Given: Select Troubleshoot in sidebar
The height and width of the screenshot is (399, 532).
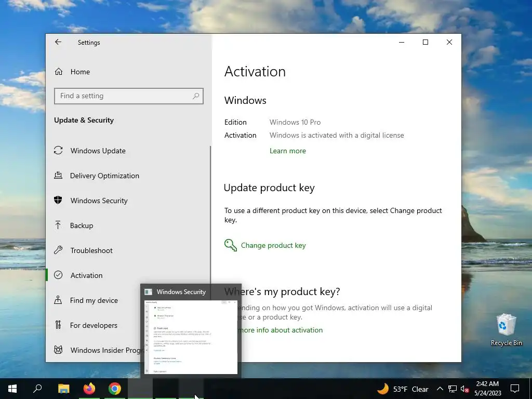Looking at the screenshot, I should point(128,250).
